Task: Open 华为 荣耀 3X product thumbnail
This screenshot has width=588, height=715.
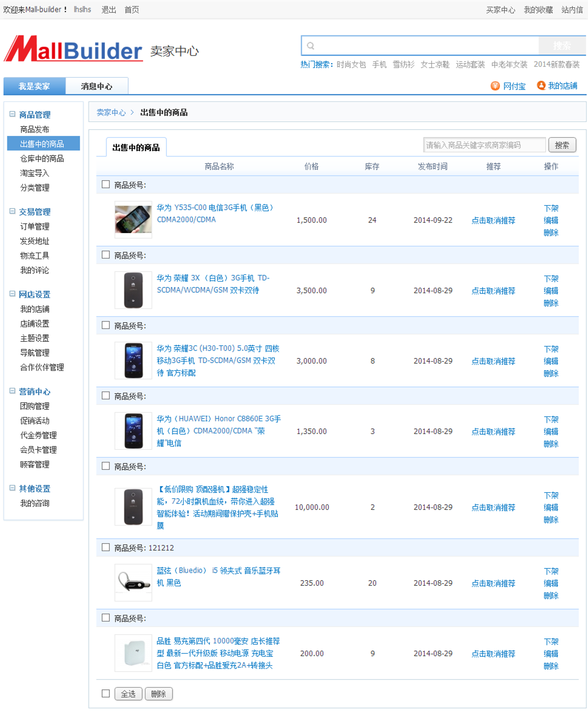Action: [133, 291]
